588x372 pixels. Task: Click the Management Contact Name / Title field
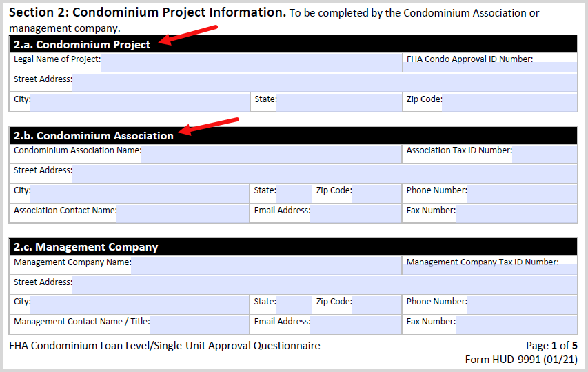[199, 324]
